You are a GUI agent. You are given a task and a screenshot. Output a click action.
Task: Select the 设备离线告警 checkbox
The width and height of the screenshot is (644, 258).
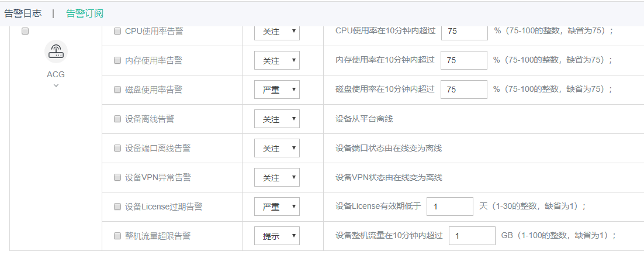click(117, 119)
